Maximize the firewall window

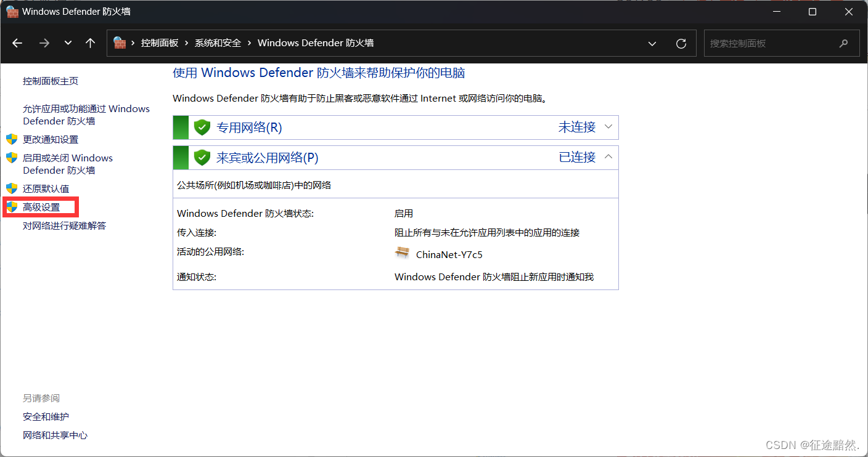click(x=813, y=12)
